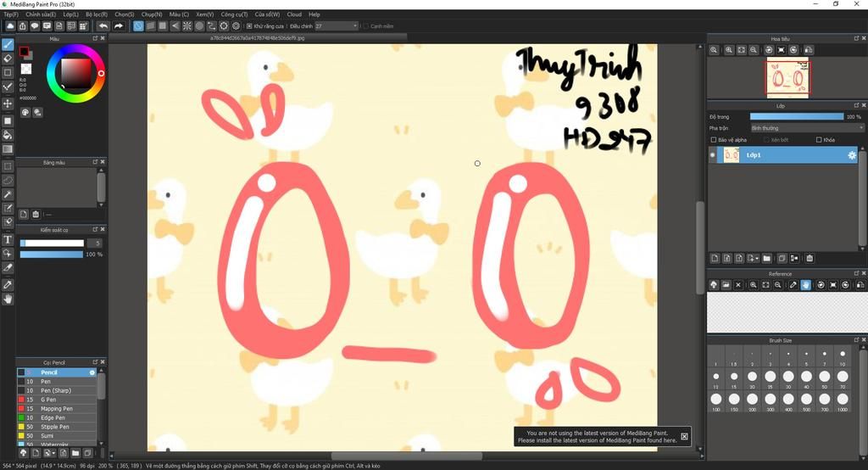Add a new layer in the layer panel
This screenshot has width=868, height=470.
point(715,258)
